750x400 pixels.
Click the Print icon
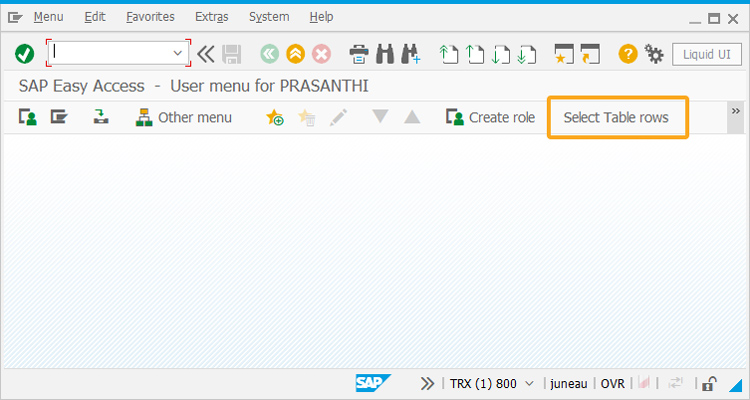coord(359,54)
